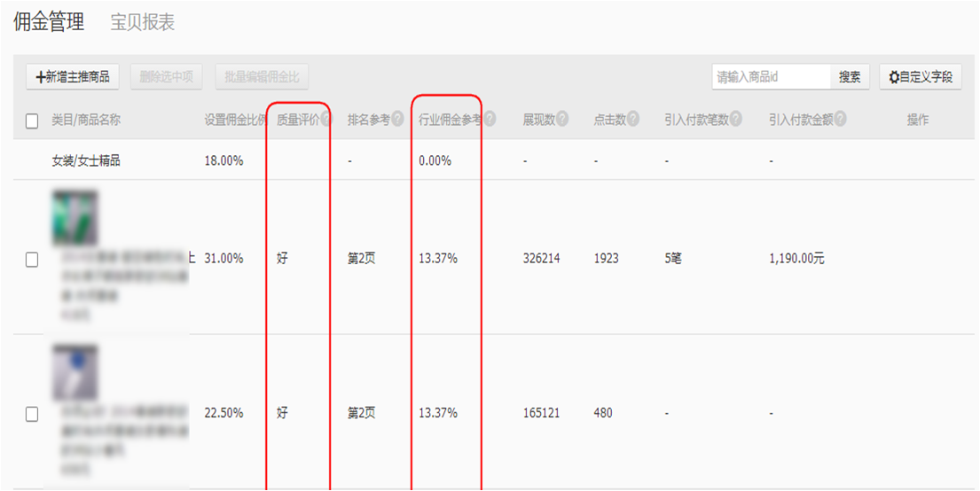Toggle the select-all checkbox in table header
The height and width of the screenshot is (491, 980).
point(32,121)
